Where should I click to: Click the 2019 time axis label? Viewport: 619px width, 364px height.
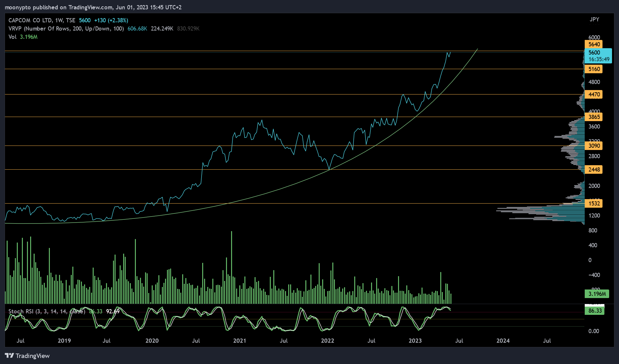pos(64,341)
